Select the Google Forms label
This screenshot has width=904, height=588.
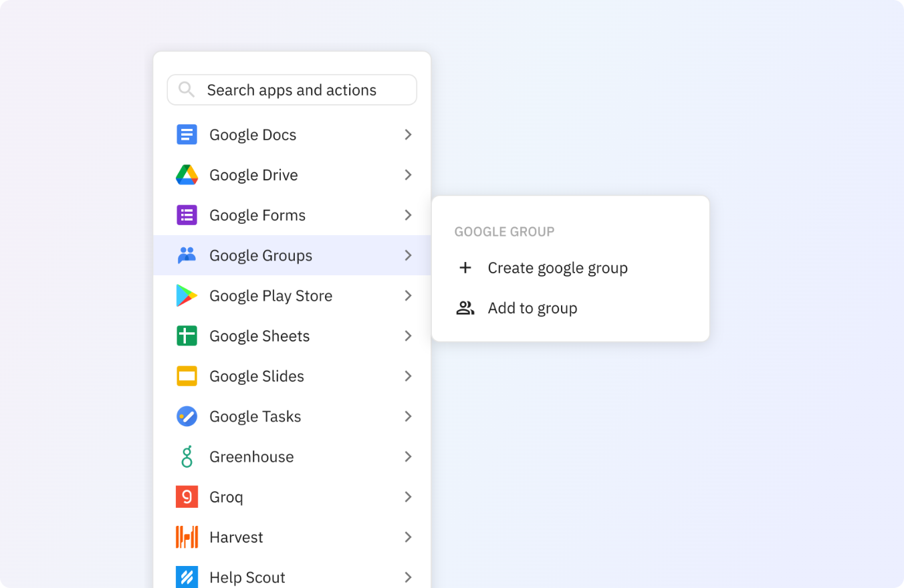coord(257,215)
